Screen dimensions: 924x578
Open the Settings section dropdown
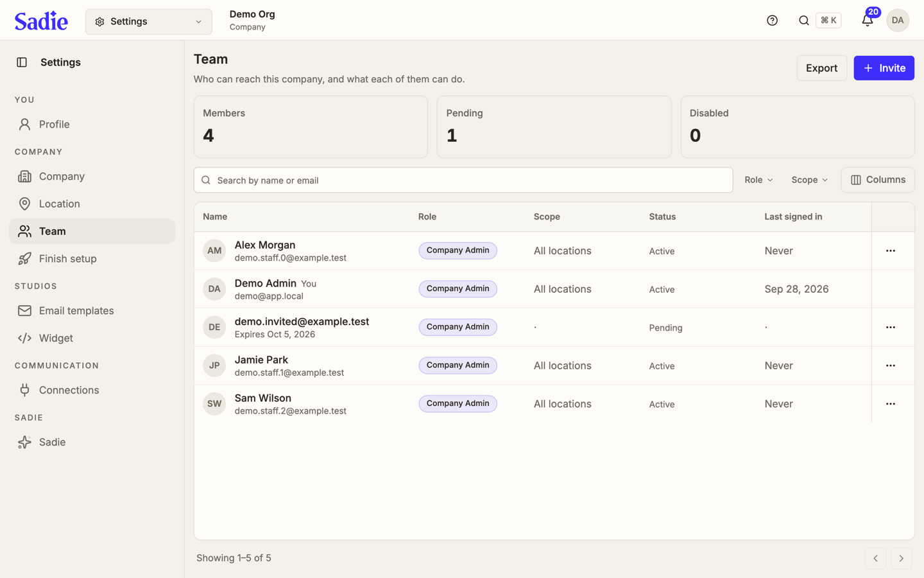[x=148, y=22]
